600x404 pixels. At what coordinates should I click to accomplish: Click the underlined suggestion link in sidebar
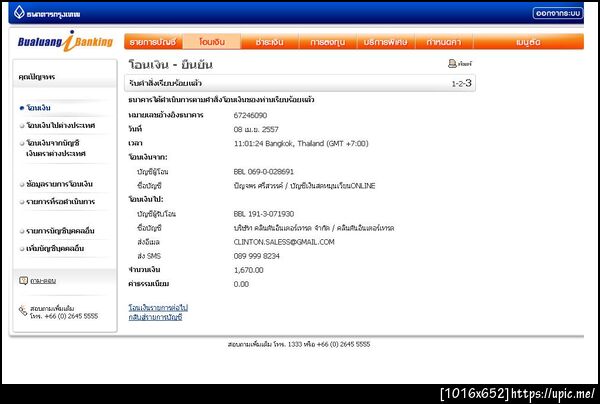(x=43, y=281)
